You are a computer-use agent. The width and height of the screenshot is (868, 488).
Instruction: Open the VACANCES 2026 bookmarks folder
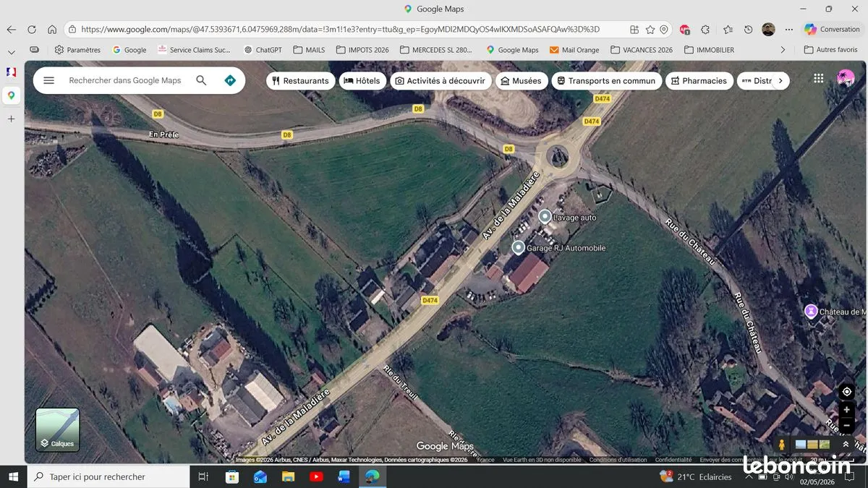642,50
